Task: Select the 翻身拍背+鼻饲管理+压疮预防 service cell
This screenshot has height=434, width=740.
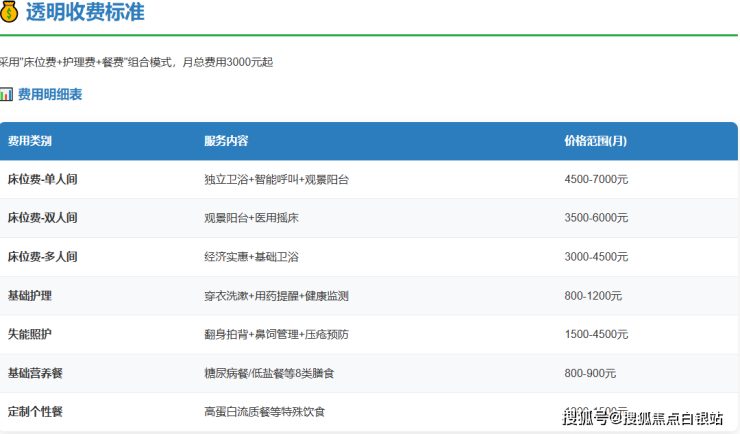Action: [276, 335]
